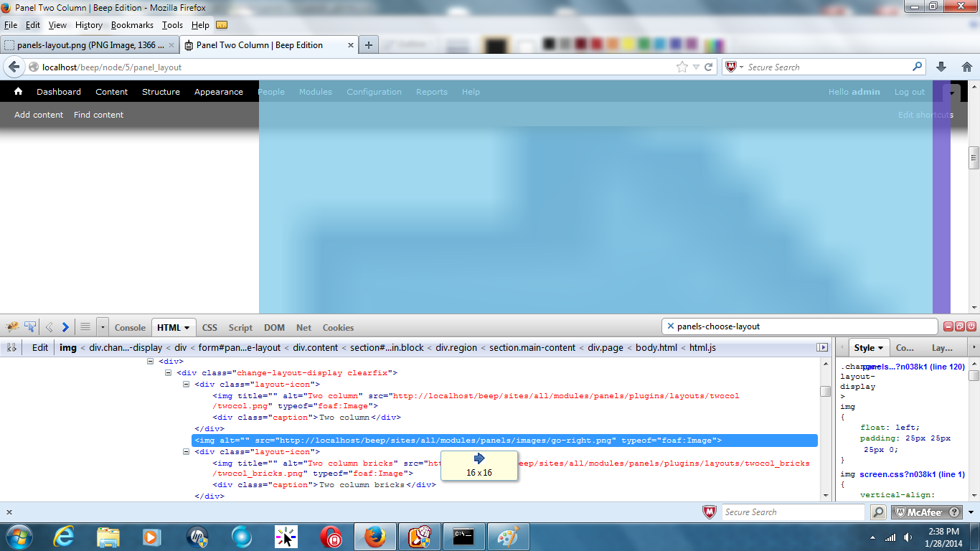Screen dimensions: 980x551
Task: Collapse the first layout-icon div node
Action: pyautogui.click(x=187, y=385)
